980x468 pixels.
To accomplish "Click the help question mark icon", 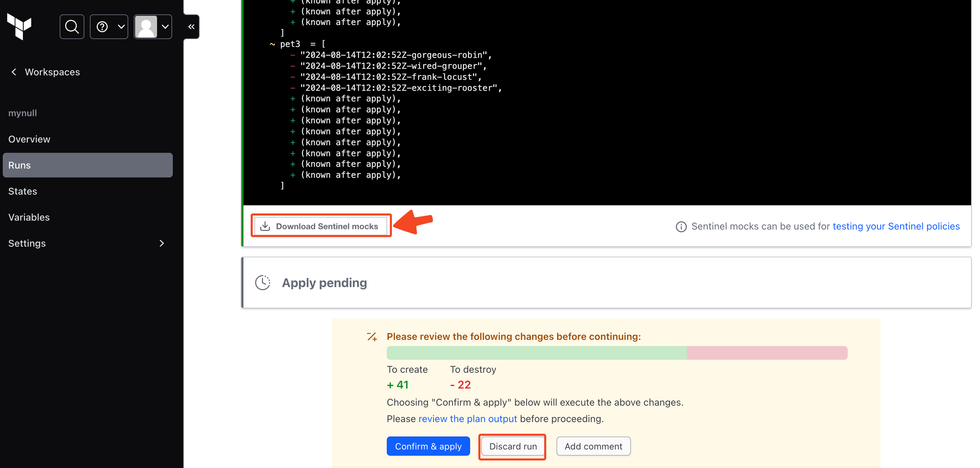I will 102,27.
